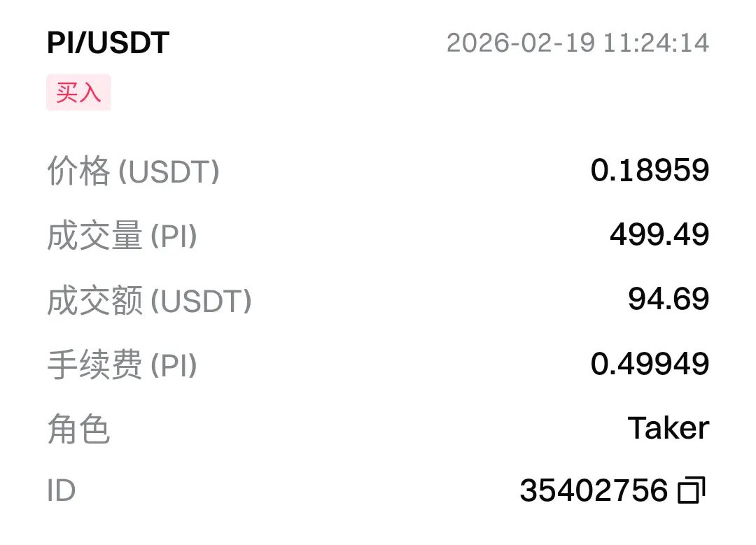Click the timestamp 2026-02-19 11:24:14
Screen dimensions: 756x545
(x=577, y=43)
